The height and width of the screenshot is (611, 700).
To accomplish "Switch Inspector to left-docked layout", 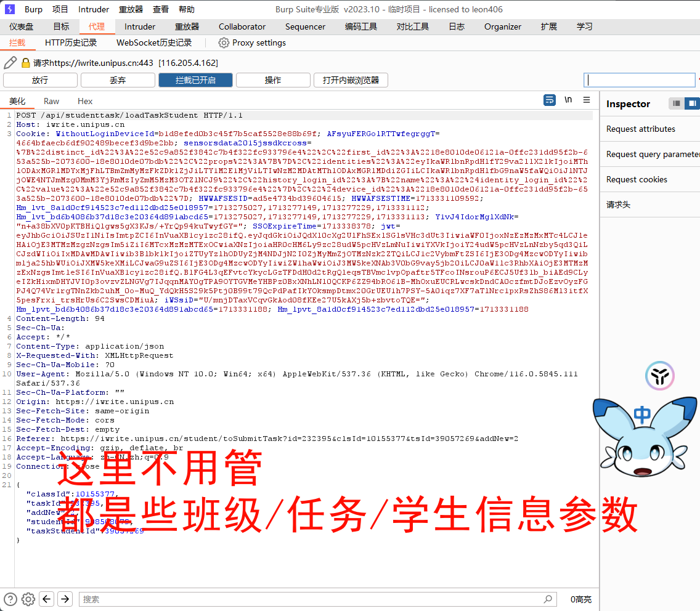I will click(x=677, y=103).
